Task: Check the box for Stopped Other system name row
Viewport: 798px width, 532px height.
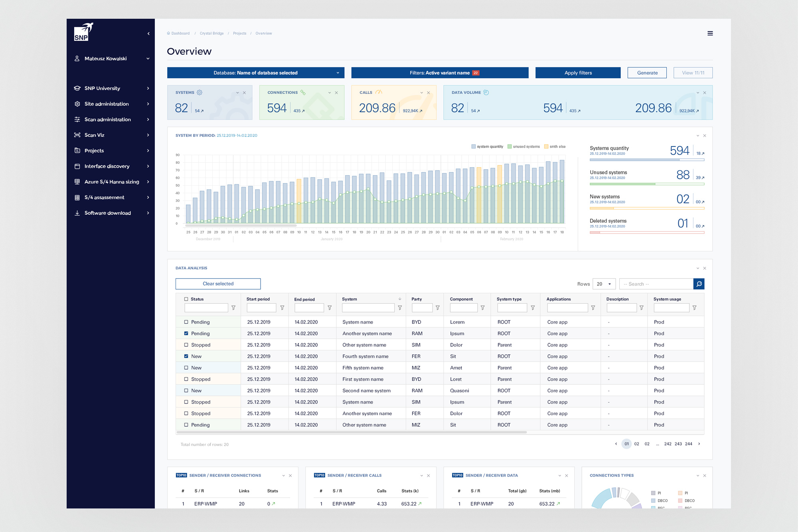Action: click(x=186, y=345)
